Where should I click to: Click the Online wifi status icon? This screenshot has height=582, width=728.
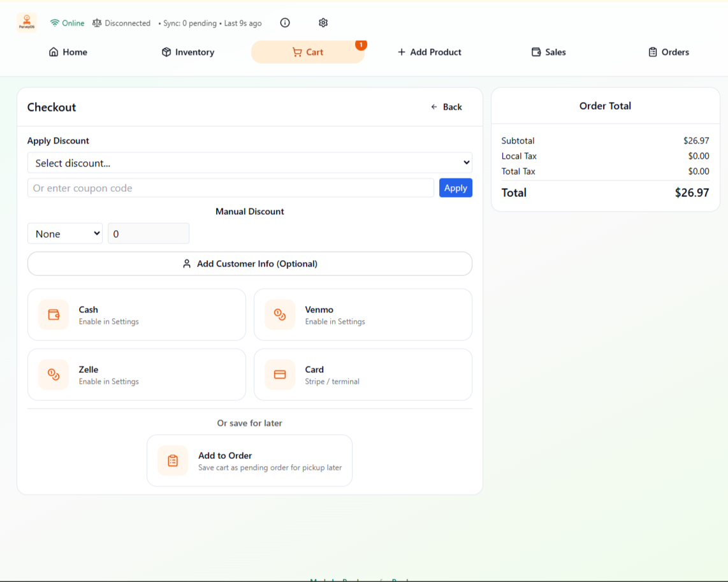pos(55,23)
